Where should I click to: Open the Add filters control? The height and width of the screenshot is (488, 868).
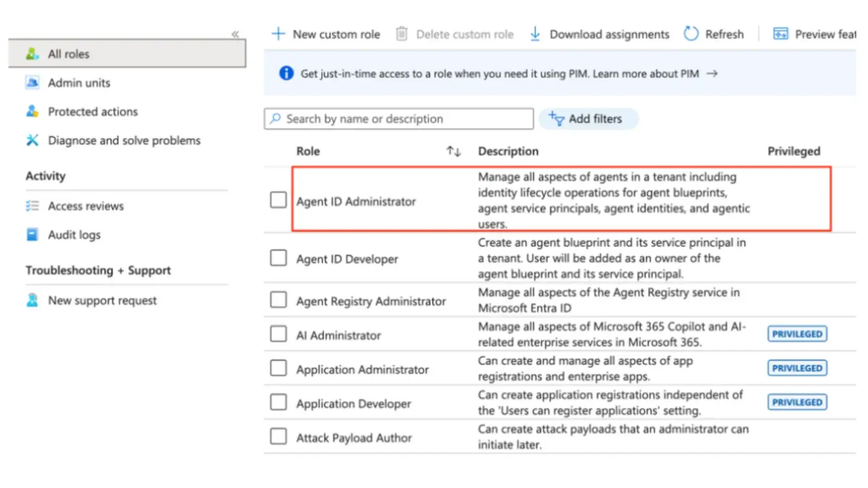point(589,119)
